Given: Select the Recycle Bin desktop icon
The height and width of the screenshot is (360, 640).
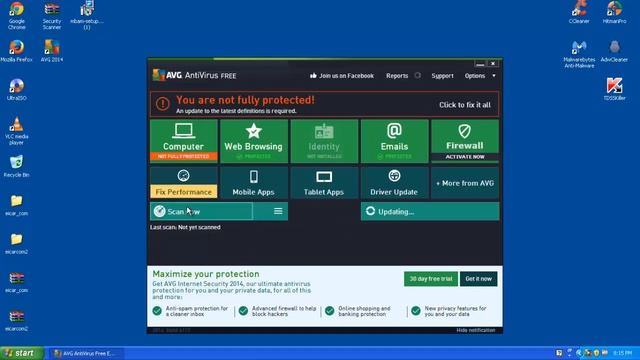Looking at the screenshot, I should click(16, 166).
